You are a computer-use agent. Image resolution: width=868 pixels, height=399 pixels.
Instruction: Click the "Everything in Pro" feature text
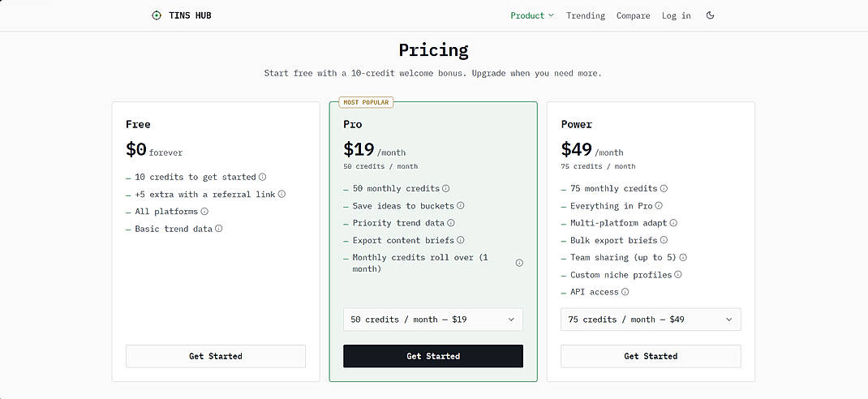(612, 206)
